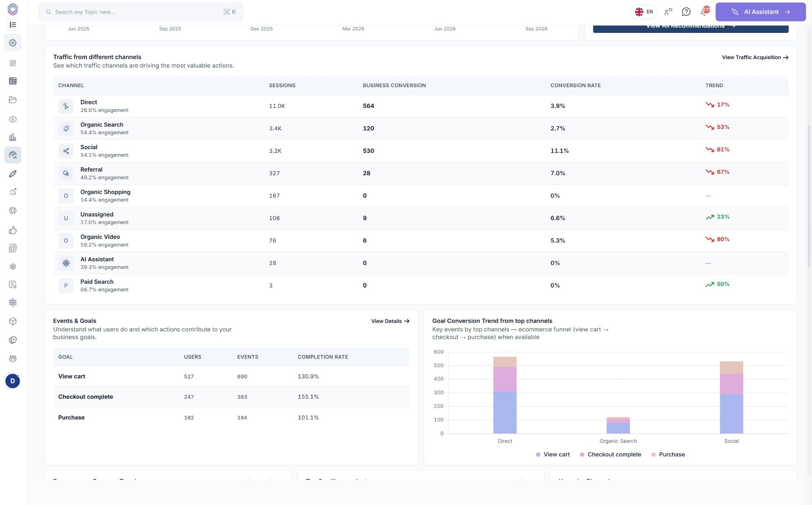
Task: Click the layout panel icon in the sidebar
Action: [x=13, y=81]
